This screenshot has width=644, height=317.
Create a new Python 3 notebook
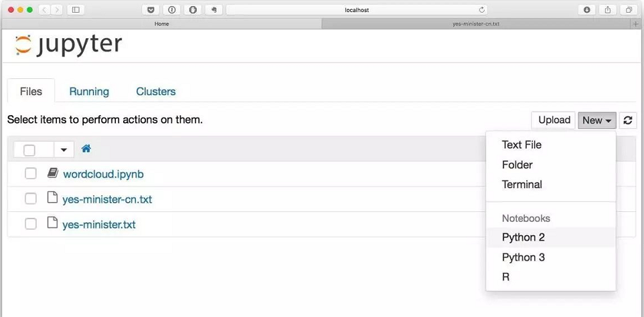click(x=551, y=257)
